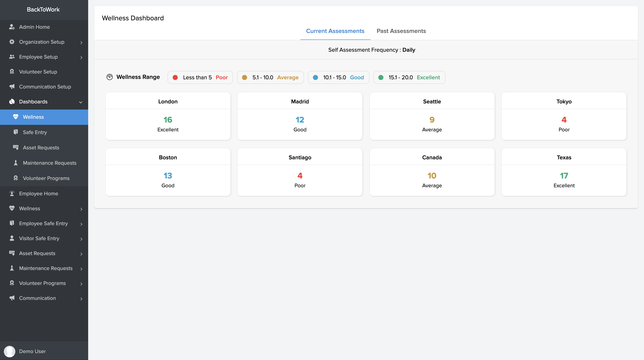The image size is (644, 360).
Task: Collapse the Dashboards menu chevron
Action: [81, 102]
